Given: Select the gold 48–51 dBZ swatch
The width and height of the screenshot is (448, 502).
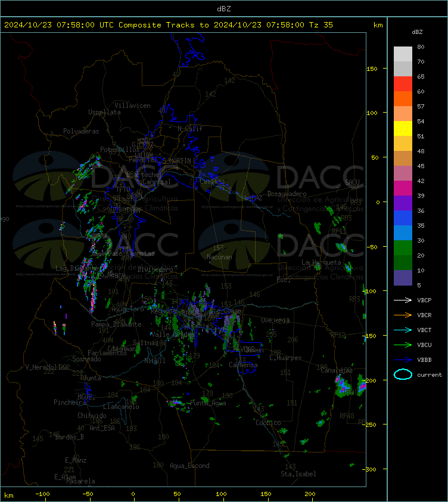Looking at the screenshot, I should click(403, 144).
